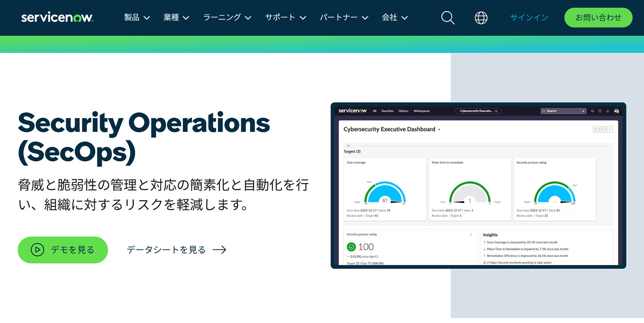Expand the パートナー dropdown chevron
This screenshot has width=644, height=323.
click(x=365, y=18)
